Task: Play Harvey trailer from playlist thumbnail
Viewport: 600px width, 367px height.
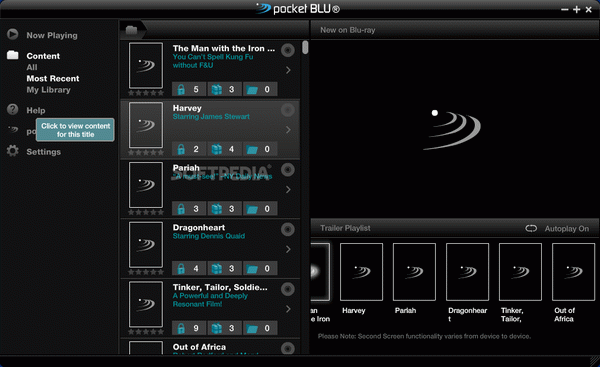Action: point(361,272)
